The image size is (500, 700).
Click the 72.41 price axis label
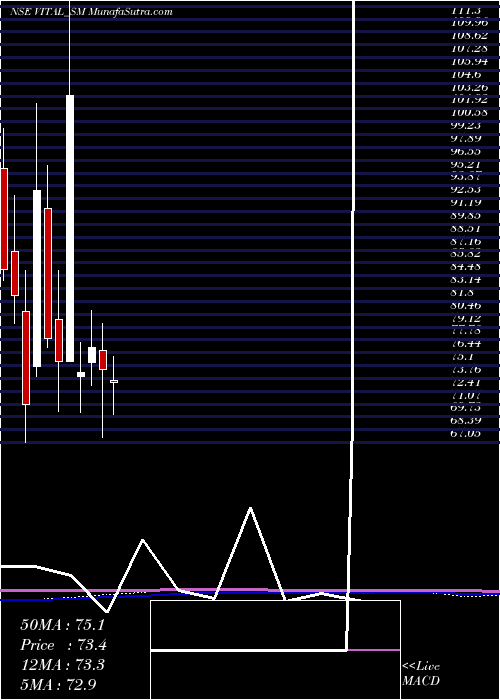465,383
